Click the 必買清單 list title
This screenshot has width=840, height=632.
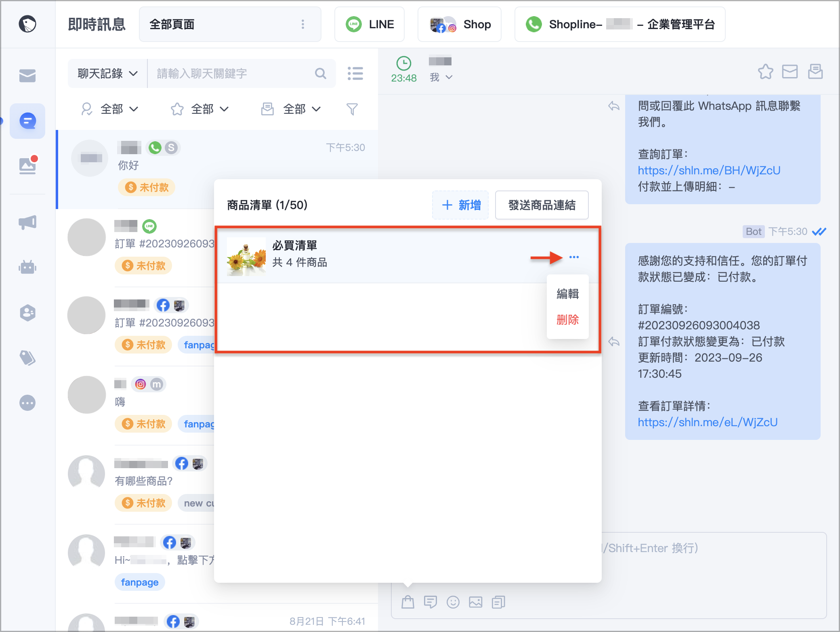click(x=294, y=245)
